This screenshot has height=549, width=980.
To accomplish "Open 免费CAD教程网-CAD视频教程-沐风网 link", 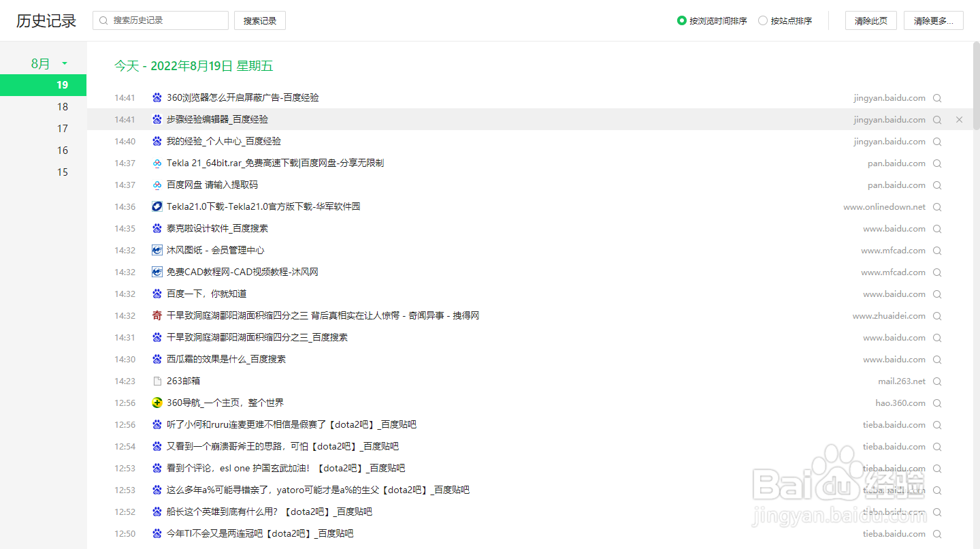I will click(243, 272).
